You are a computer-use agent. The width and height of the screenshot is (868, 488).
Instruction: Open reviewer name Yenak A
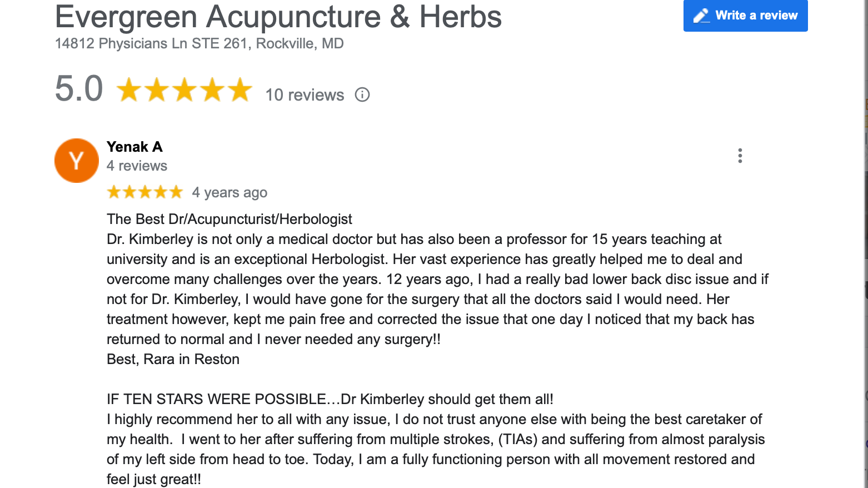tap(134, 147)
